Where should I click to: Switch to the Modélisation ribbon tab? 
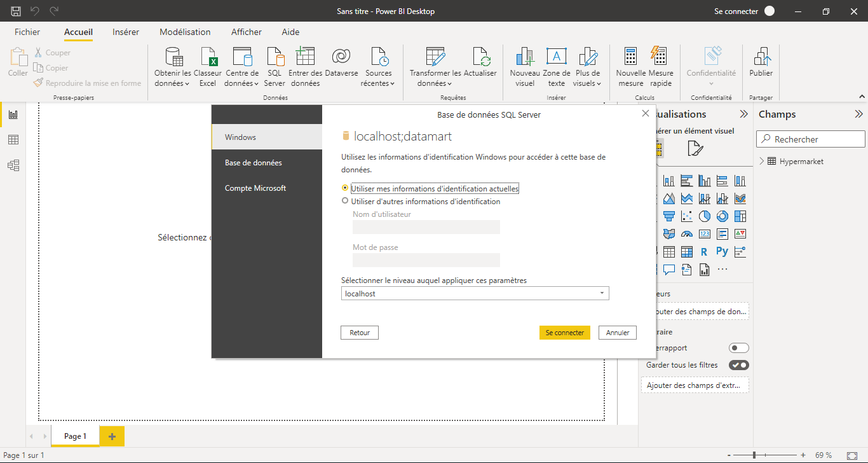[x=185, y=32]
